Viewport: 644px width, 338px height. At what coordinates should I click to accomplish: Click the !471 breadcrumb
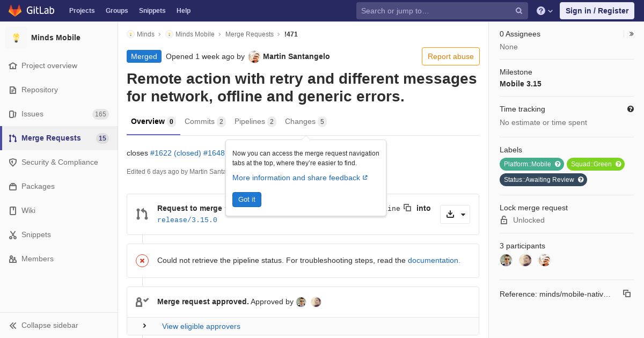click(x=291, y=34)
